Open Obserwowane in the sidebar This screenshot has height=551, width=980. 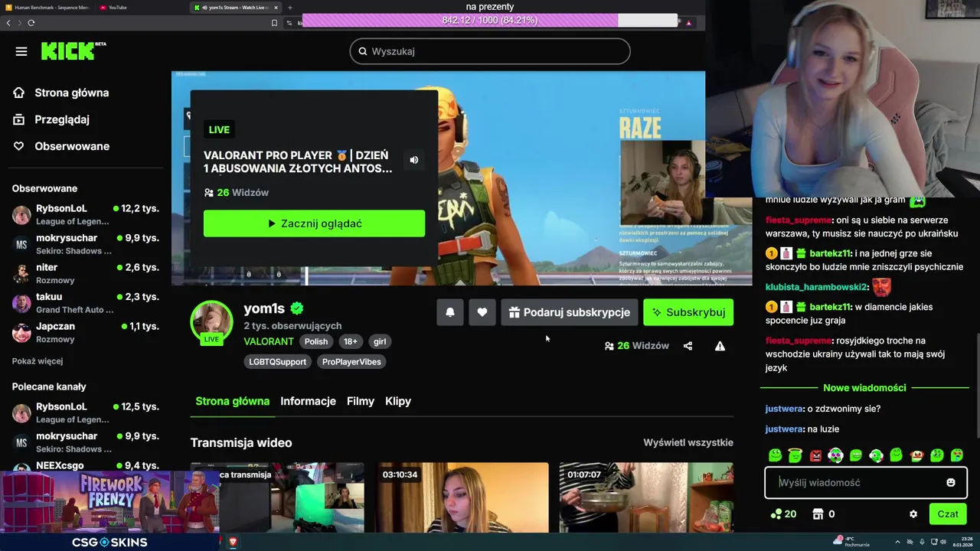tap(61, 146)
